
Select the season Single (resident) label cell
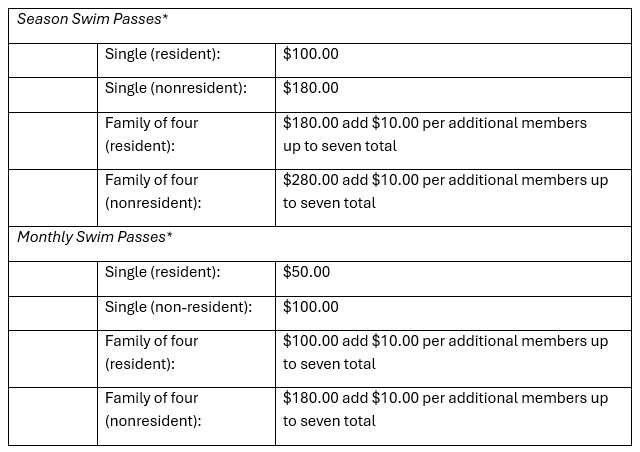[x=162, y=54]
